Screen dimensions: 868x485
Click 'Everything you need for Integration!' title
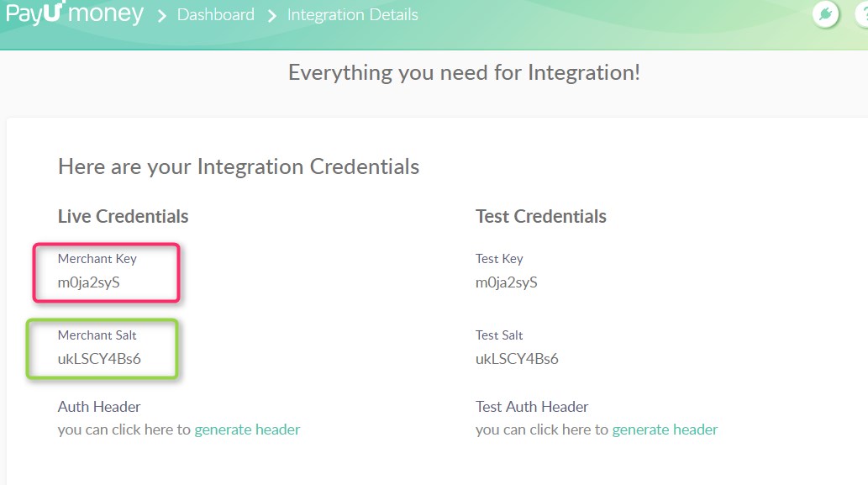coord(464,72)
